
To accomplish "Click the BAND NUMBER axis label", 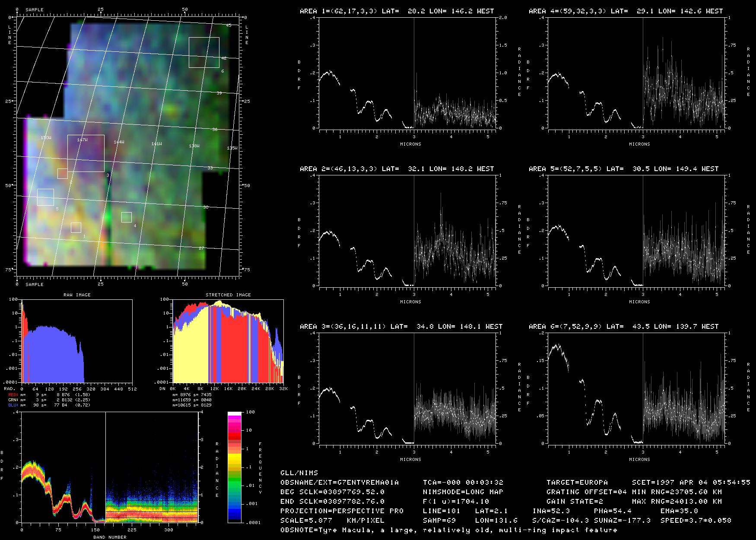I will (x=110, y=537).
